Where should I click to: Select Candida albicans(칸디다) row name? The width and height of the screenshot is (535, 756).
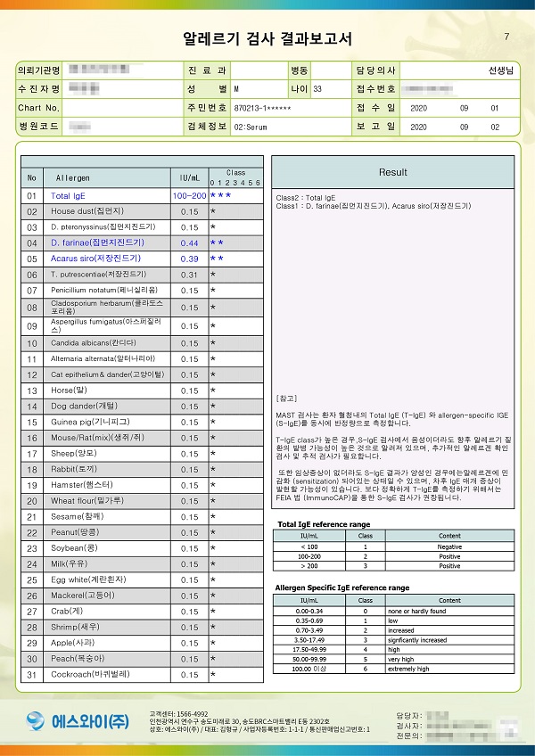[x=94, y=343]
